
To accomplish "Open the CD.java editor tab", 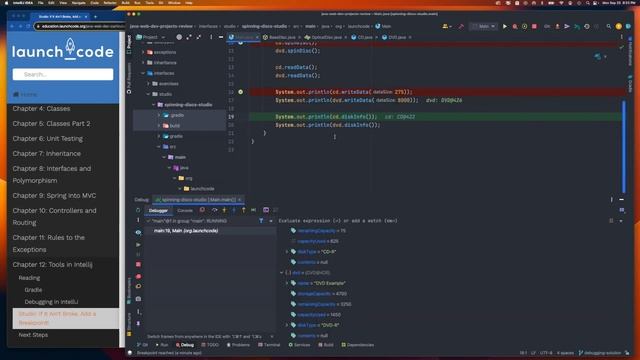I will click(x=364, y=37).
